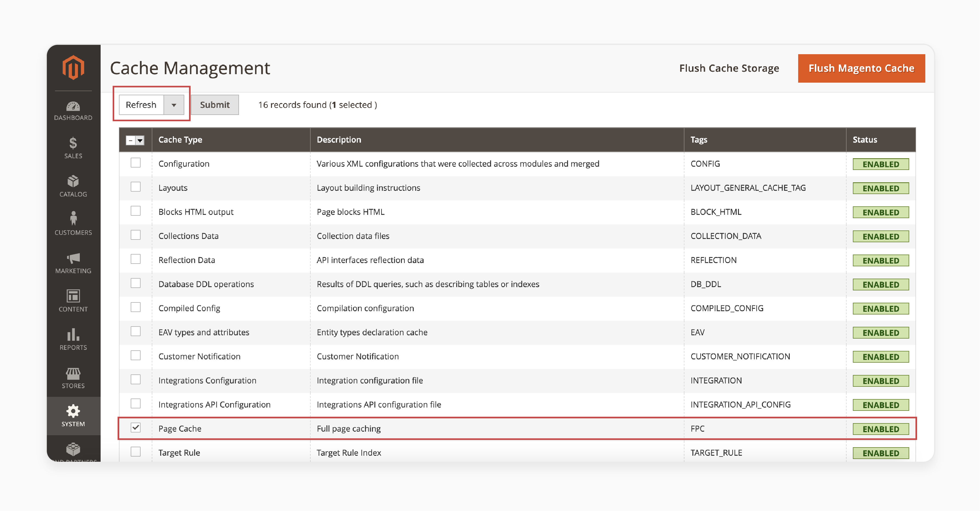Tick the Integrations Configuration checkbox
Screen dimensions: 980x511
coord(135,380)
